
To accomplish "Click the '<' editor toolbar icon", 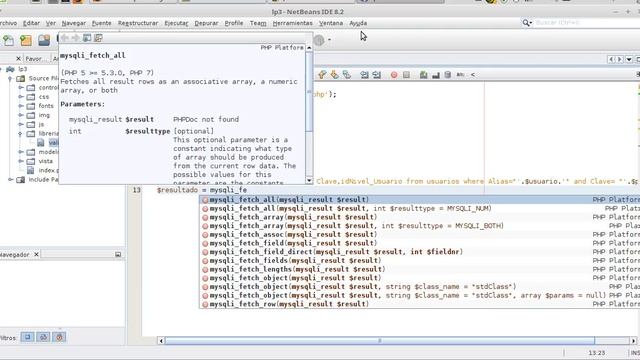I will click(473, 75).
